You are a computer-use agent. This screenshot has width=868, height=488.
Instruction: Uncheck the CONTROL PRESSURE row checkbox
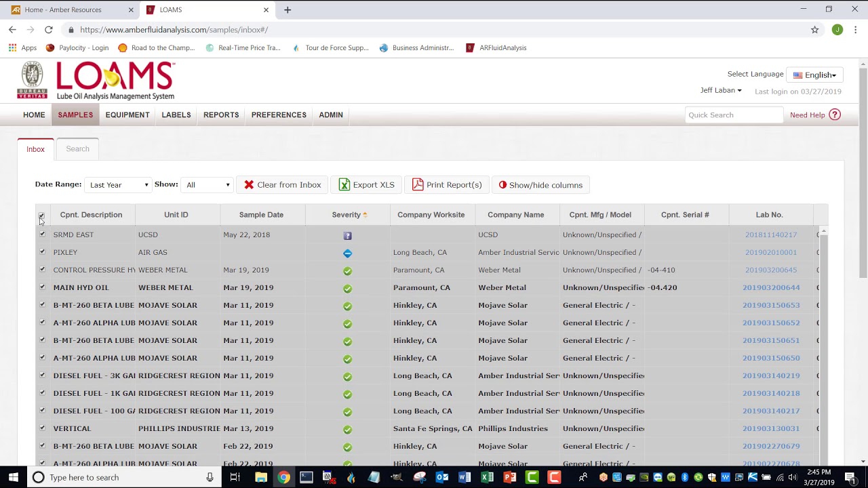tap(42, 269)
